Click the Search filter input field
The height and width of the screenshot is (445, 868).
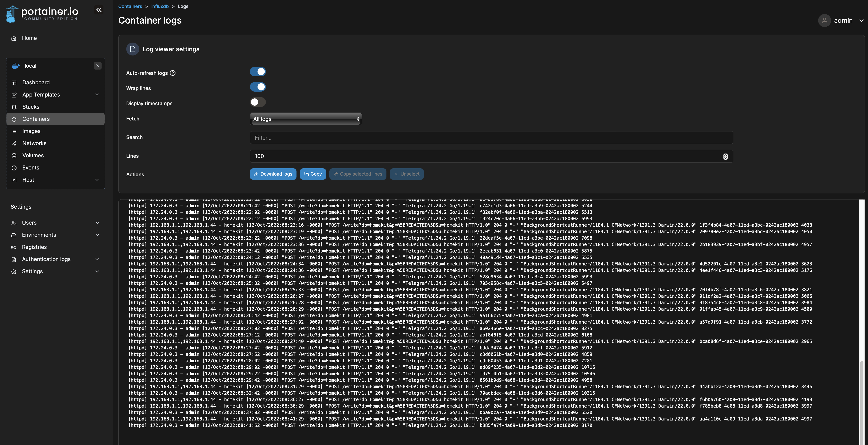pos(491,138)
